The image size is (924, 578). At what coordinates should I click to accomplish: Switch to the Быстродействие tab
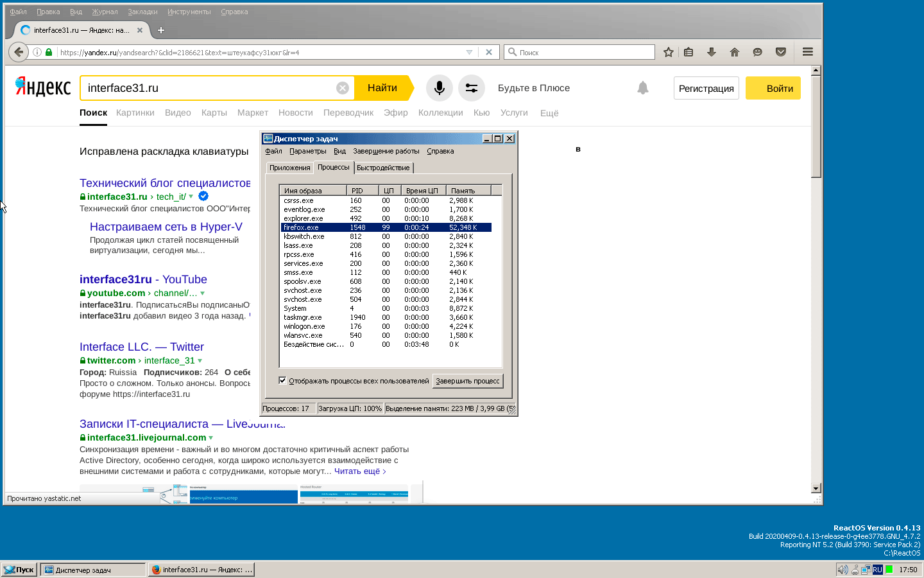383,168
